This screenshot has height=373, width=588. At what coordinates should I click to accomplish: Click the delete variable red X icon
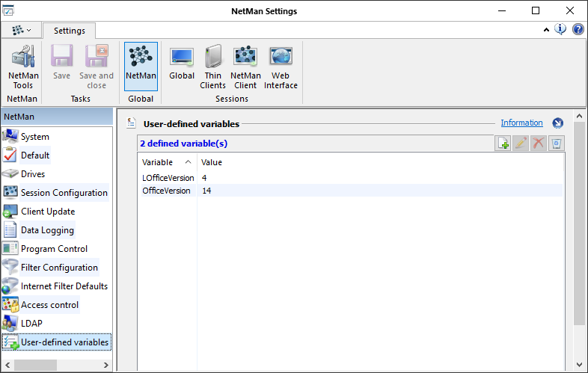pyautogui.click(x=538, y=144)
